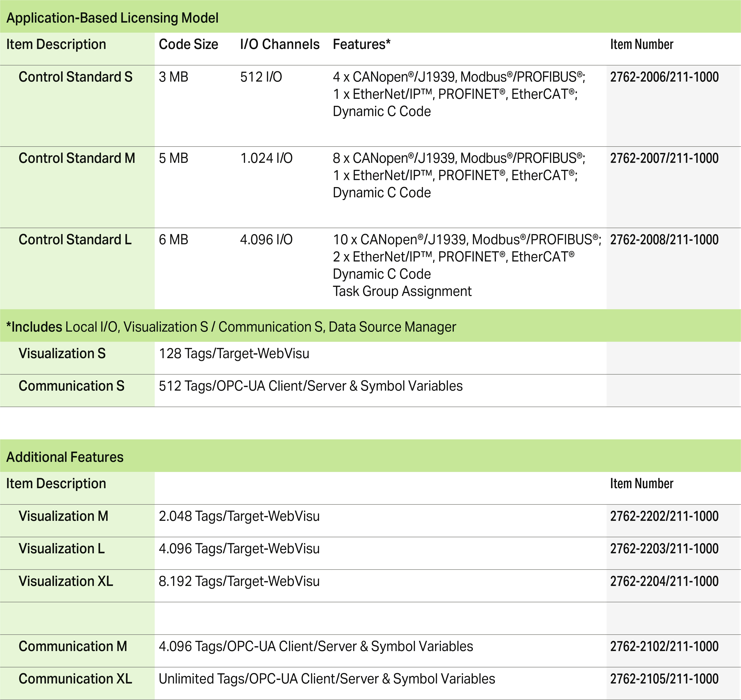Select item number 2762-2006/211-1000
The height and width of the screenshot is (700, 741).
664,77
